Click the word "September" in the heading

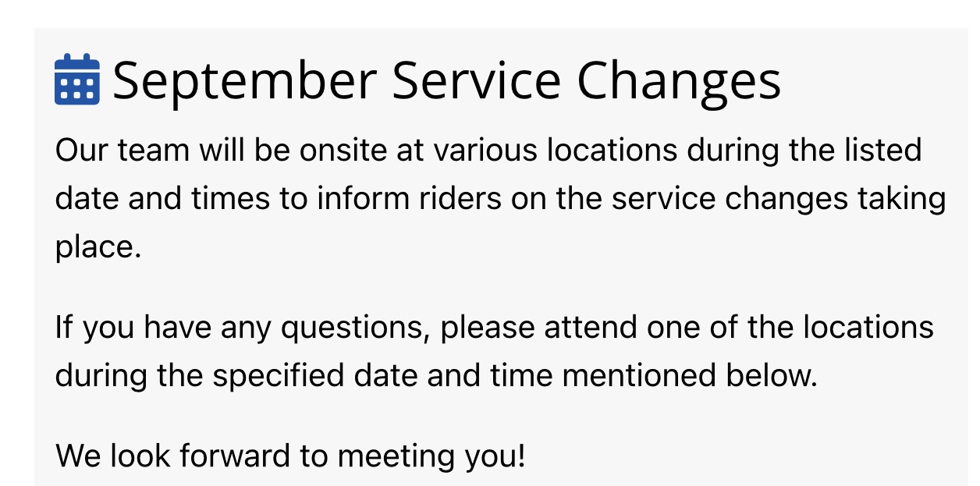(x=244, y=80)
